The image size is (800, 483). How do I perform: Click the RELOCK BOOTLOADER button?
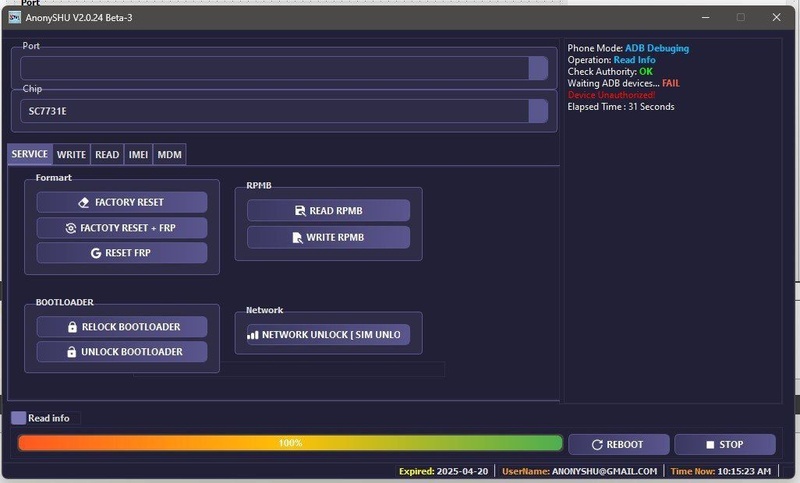[122, 327]
